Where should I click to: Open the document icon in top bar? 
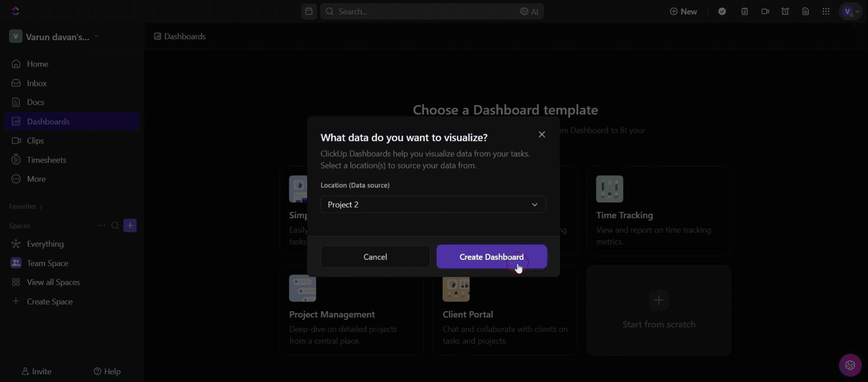click(806, 12)
